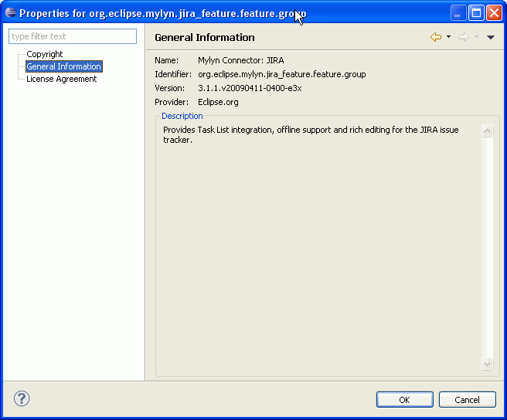Click the Cancel button

coord(468,400)
